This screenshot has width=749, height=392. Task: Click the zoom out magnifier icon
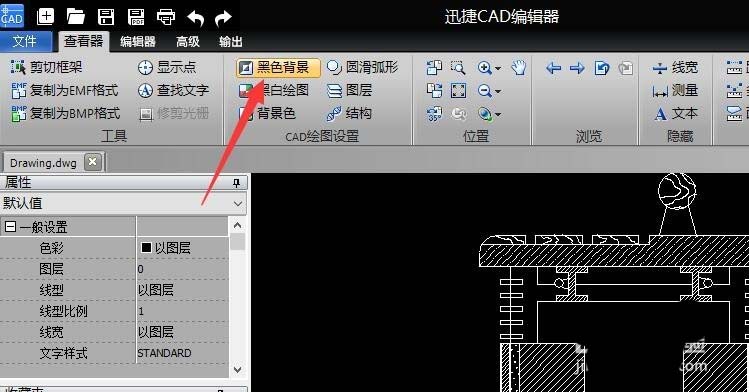click(x=484, y=90)
